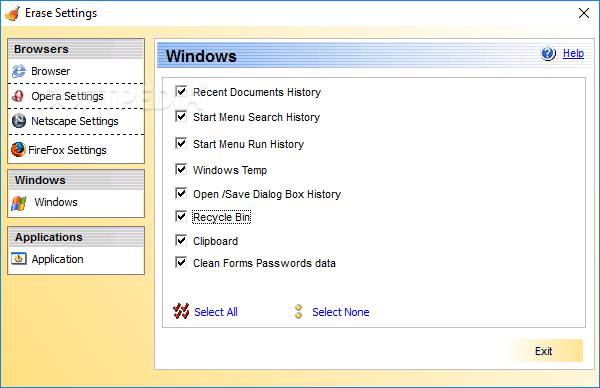Click the Help link

coord(573,53)
